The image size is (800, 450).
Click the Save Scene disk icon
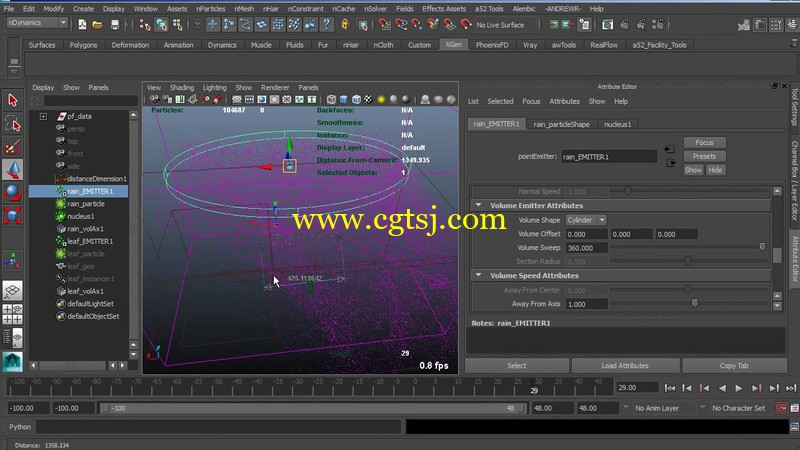(x=115, y=24)
